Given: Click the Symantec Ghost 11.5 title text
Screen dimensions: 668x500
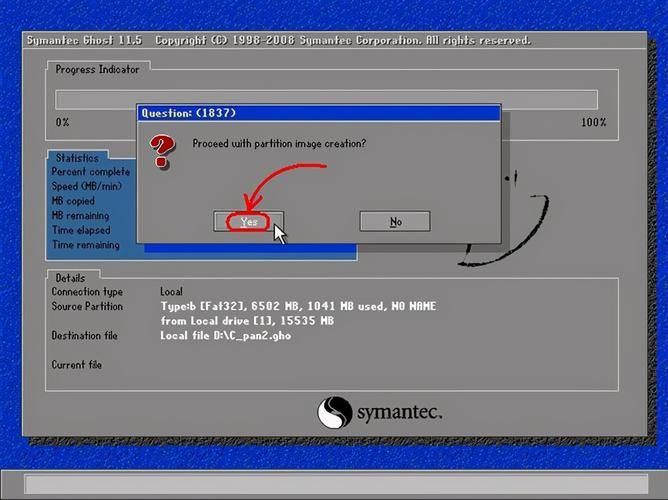Looking at the screenshot, I should click(x=85, y=40).
